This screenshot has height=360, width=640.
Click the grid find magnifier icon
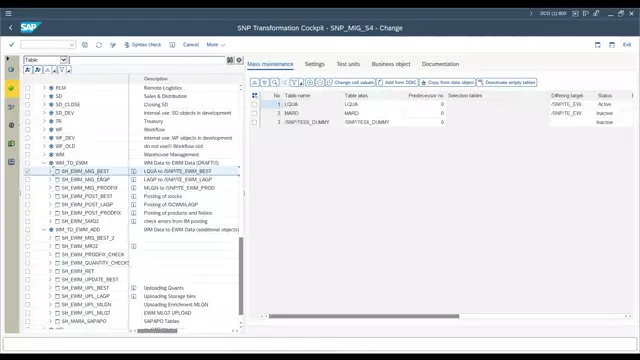tap(274, 82)
